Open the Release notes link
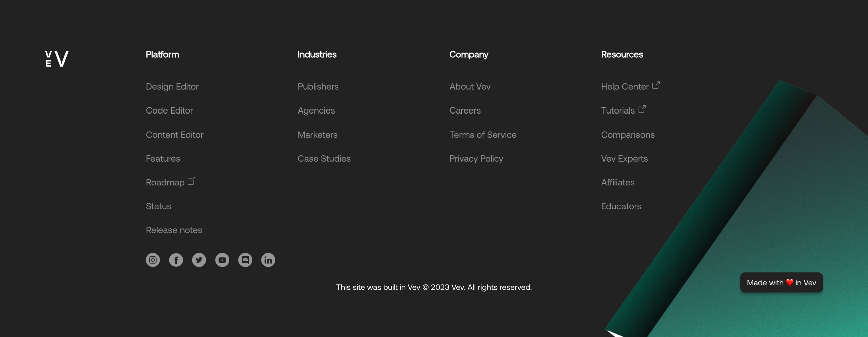This screenshot has height=337, width=868. point(174,230)
